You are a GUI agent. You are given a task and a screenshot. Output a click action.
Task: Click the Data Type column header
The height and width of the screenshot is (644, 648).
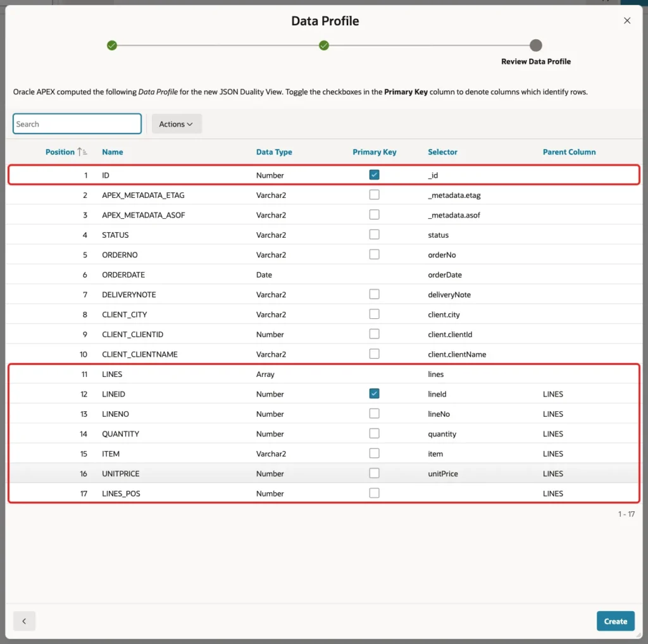click(274, 152)
